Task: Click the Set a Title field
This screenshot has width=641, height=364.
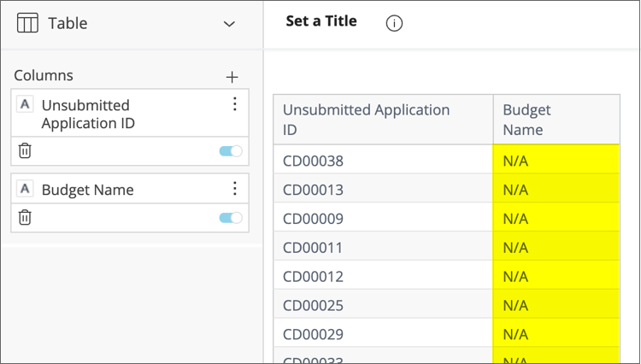Action: point(321,21)
